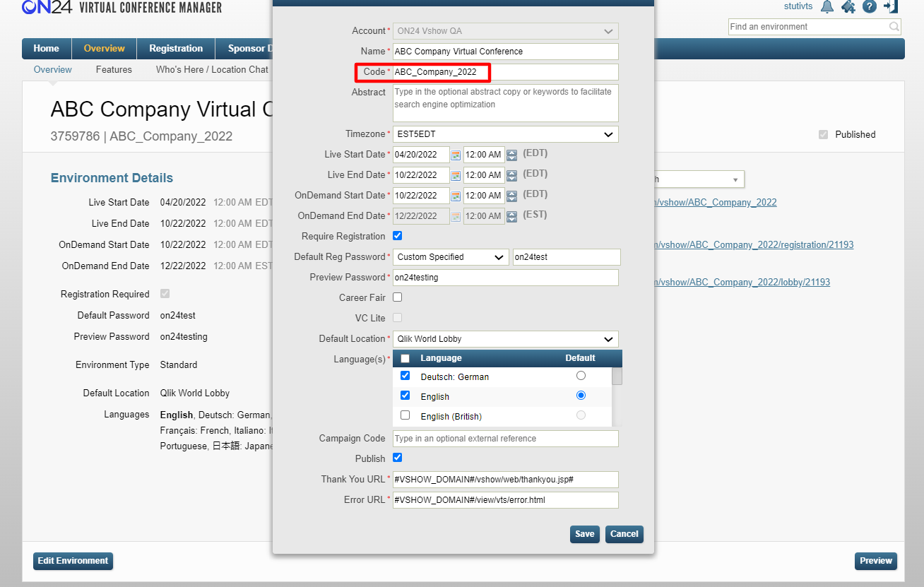Open the Overview menu tab
924x587 pixels.
click(x=104, y=49)
